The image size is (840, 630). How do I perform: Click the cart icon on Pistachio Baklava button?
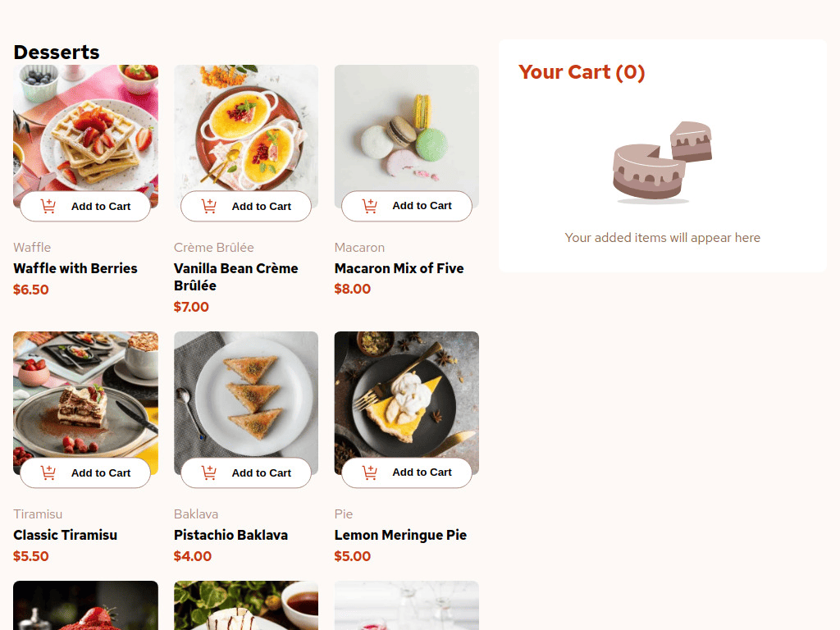tap(208, 472)
